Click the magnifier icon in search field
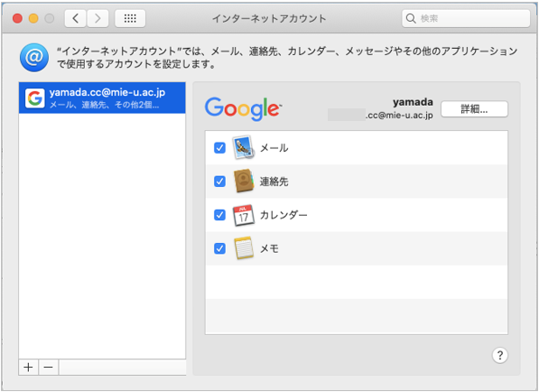The height and width of the screenshot is (392, 539). tap(411, 18)
